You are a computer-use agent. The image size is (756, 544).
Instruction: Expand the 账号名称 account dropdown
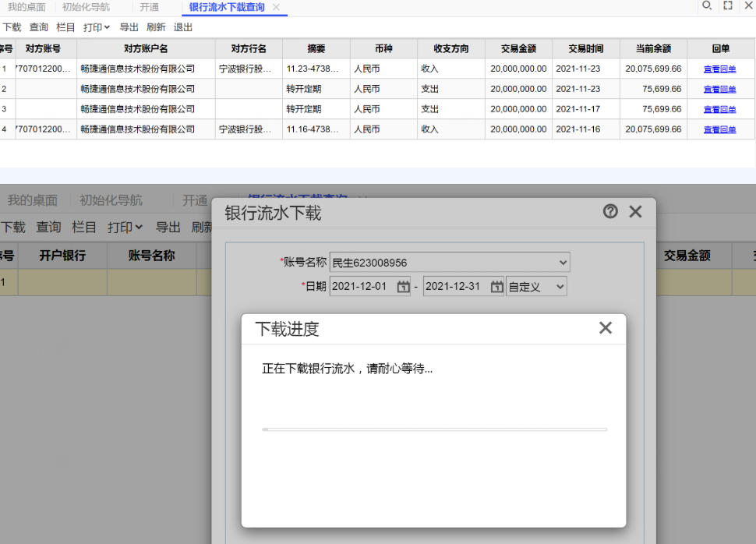click(563, 263)
